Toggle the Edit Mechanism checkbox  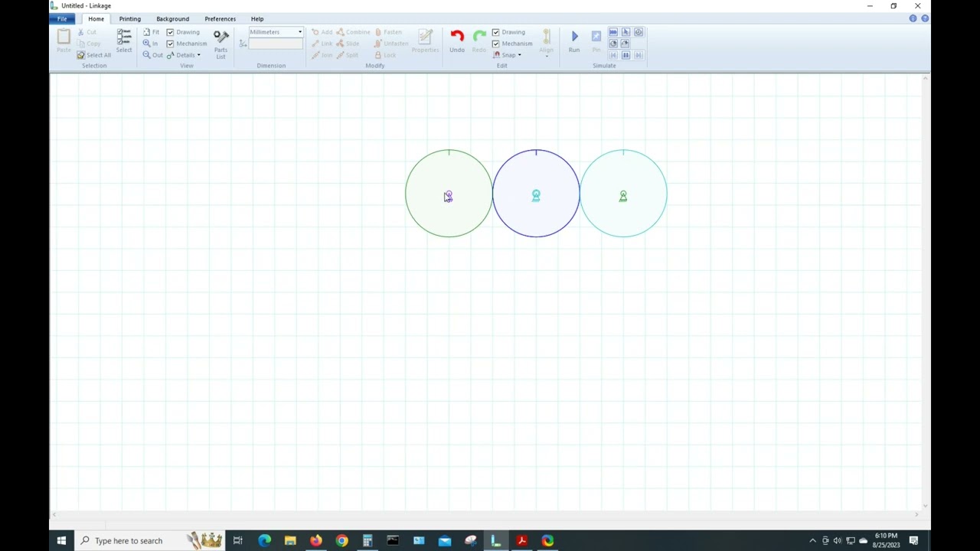[495, 44]
